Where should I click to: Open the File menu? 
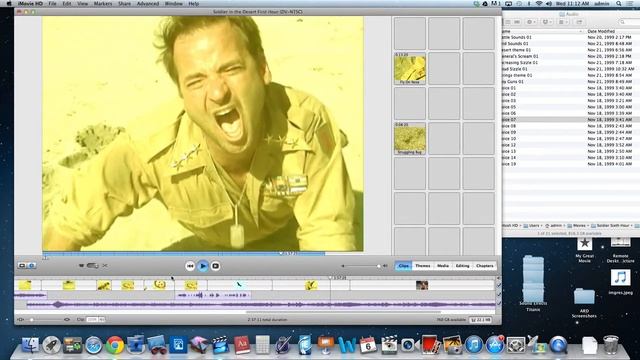pyautogui.click(x=52, y=4)
